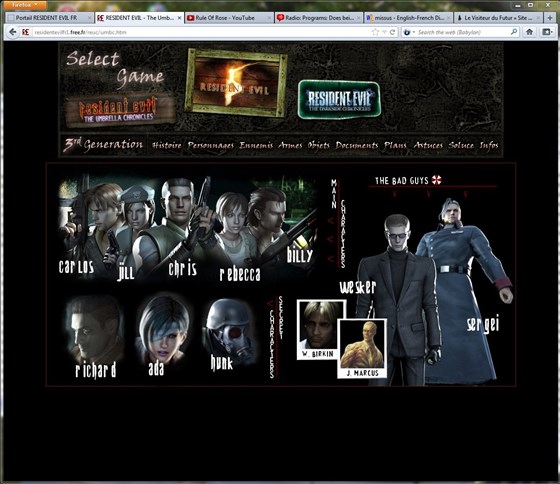This screenshot has height=484, width=560.
Task: Click the Babylon web search field
Action: (x=462, y=32)
